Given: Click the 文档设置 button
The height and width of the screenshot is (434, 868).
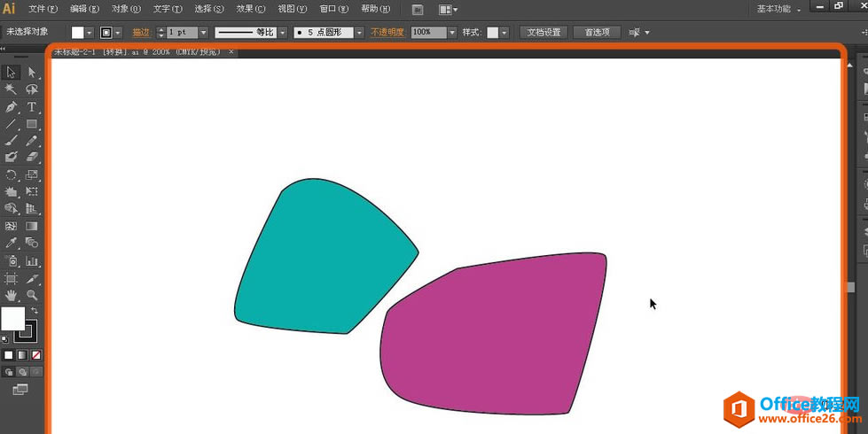Looking at the screenshot, I should click(543, 33).
